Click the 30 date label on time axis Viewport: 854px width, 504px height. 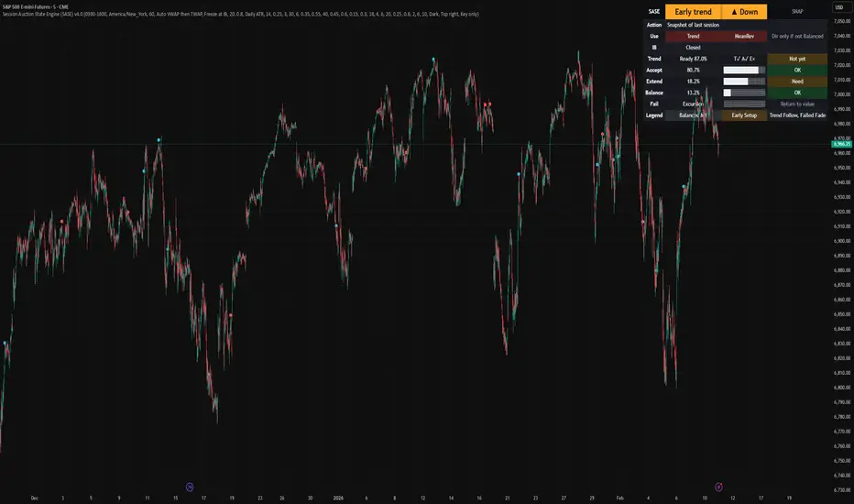[x=310, y=498]
